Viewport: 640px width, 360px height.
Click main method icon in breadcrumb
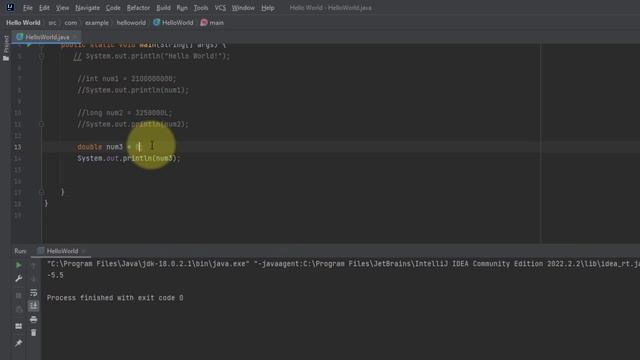[x=204, y=22]
